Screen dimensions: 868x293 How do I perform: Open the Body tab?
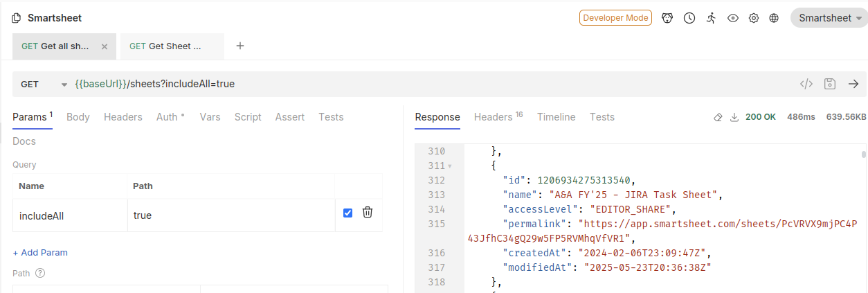pos(78,117)
